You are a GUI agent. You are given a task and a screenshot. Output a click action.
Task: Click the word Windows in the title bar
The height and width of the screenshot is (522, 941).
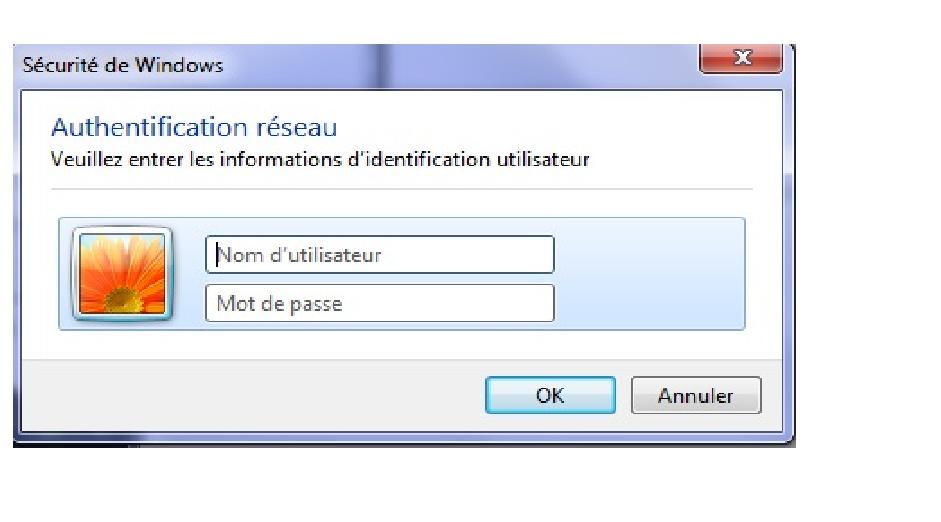click(x=183, y=66)
